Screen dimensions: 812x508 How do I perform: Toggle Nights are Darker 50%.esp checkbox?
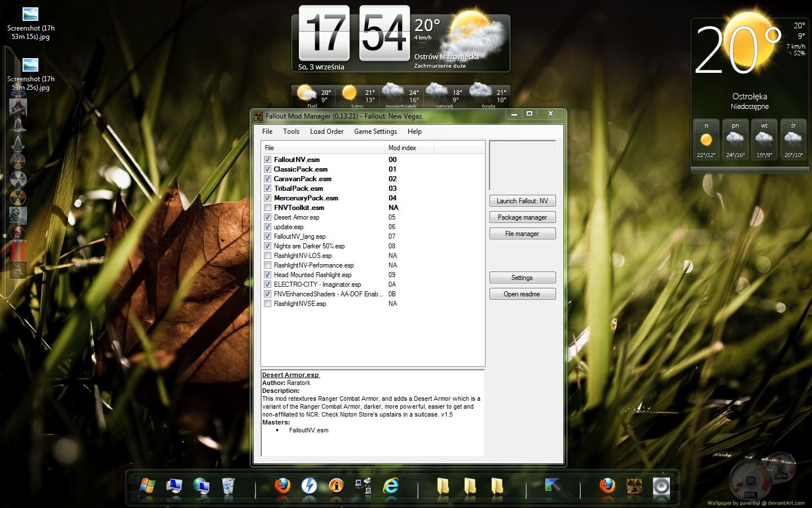(268, 246)
